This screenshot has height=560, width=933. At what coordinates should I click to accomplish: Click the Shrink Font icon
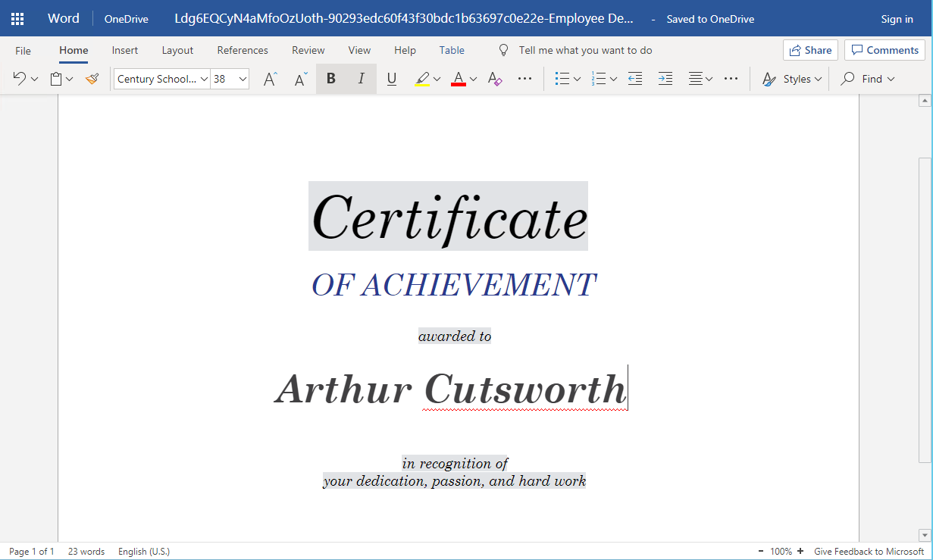tap(301, 79)
